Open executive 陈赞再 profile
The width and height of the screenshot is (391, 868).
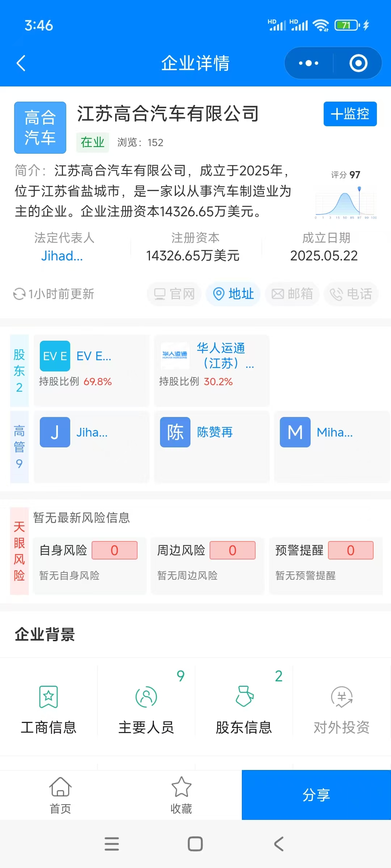click(x=212, y=447)
